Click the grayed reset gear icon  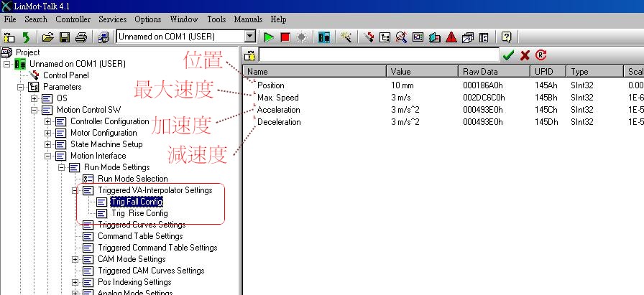301,37
